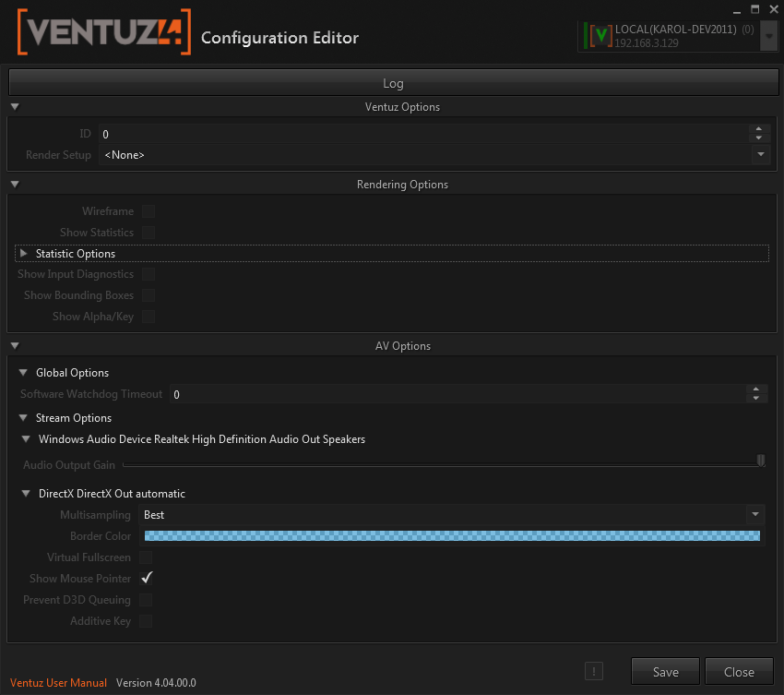Uncheck Show Mouse Pointer

(x=146, y=579)
